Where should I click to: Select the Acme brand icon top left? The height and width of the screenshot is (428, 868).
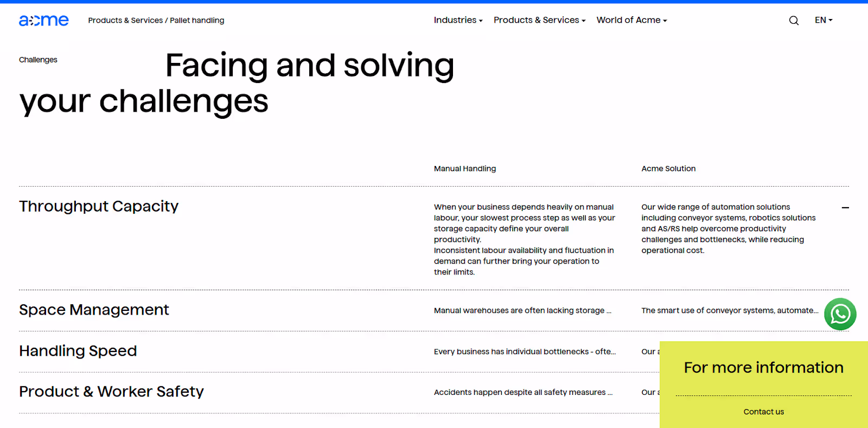[44, 20]
